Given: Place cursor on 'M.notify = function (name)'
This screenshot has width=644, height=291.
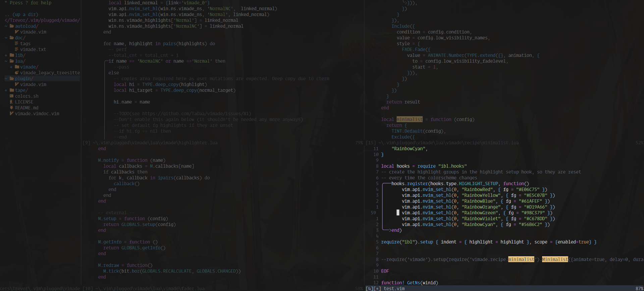Looking at the screenshot, I should (x=132, y=160).
